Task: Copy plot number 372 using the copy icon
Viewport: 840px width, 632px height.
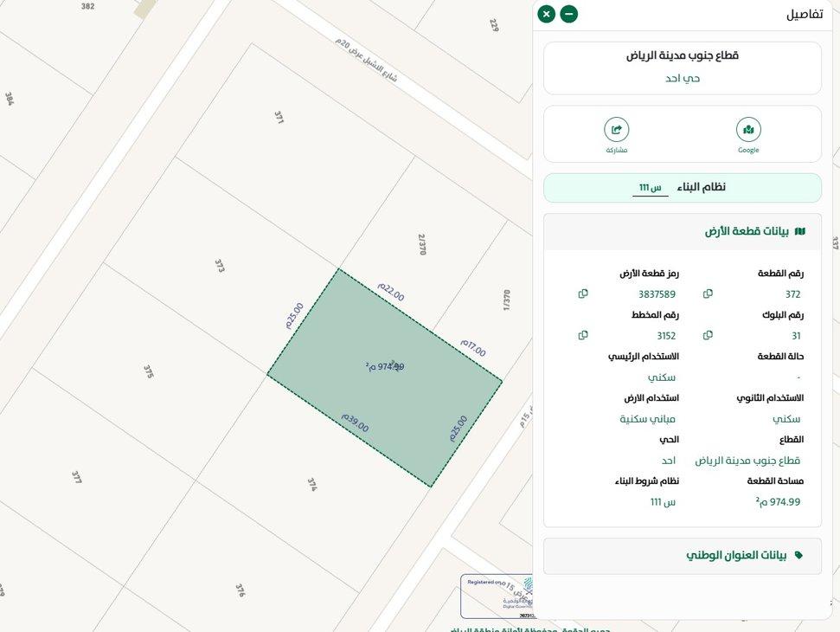Action: pos(708,293)
